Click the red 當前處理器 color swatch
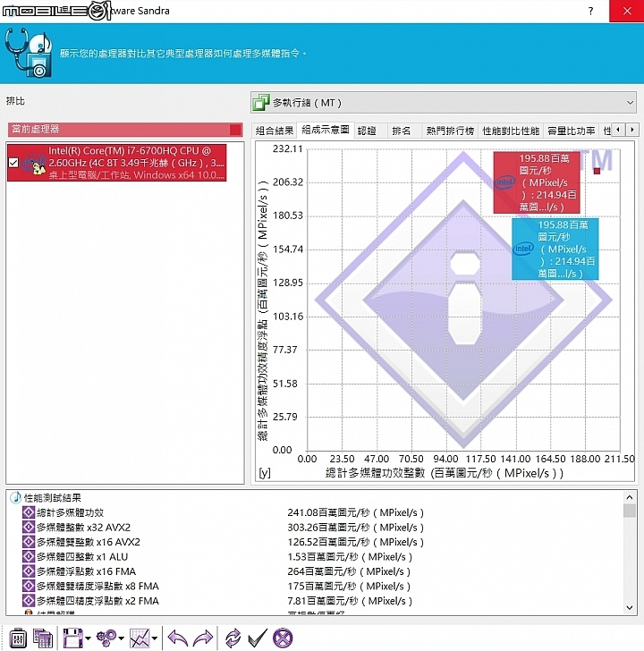Image resolution: width=644 pixels, height=651 pixels. click(x=235, y=130)
